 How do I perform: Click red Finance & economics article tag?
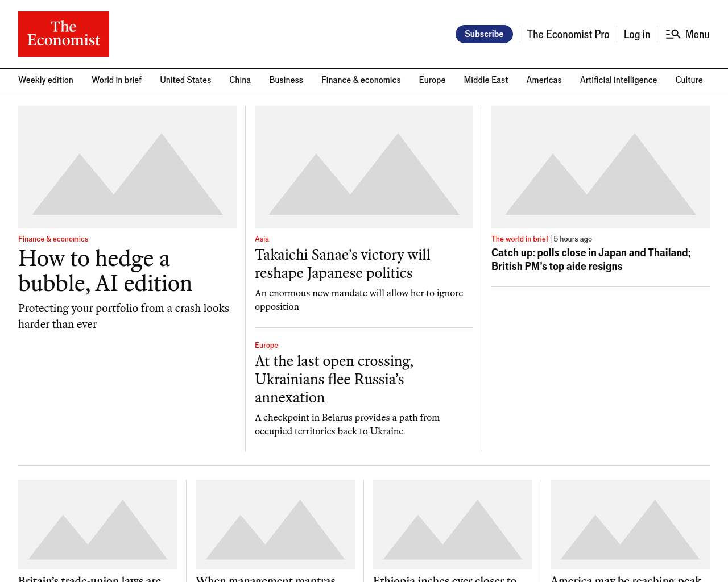tap(53, 239)
